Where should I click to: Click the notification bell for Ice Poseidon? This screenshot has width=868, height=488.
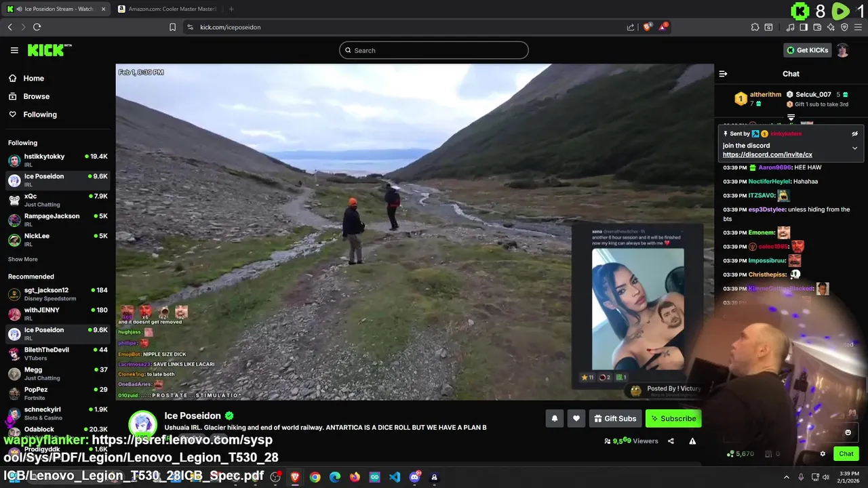(x=554, y=419)
